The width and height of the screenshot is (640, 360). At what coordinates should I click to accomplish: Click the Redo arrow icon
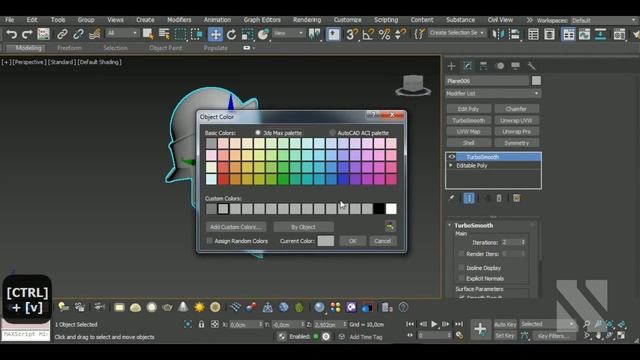[x=27, y=34]
